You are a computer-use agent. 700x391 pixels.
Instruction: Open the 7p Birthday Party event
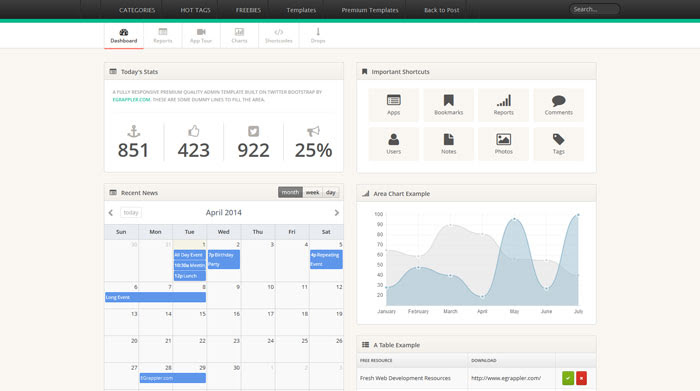click(224, 259)
